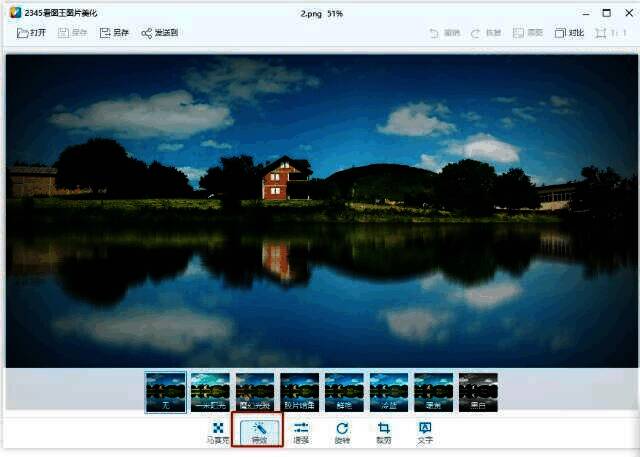The width and height of the screenshot is (640, 457).
Task: Open the Enhance (增强) adjustment tool
Action: click(x=301, y=432)
